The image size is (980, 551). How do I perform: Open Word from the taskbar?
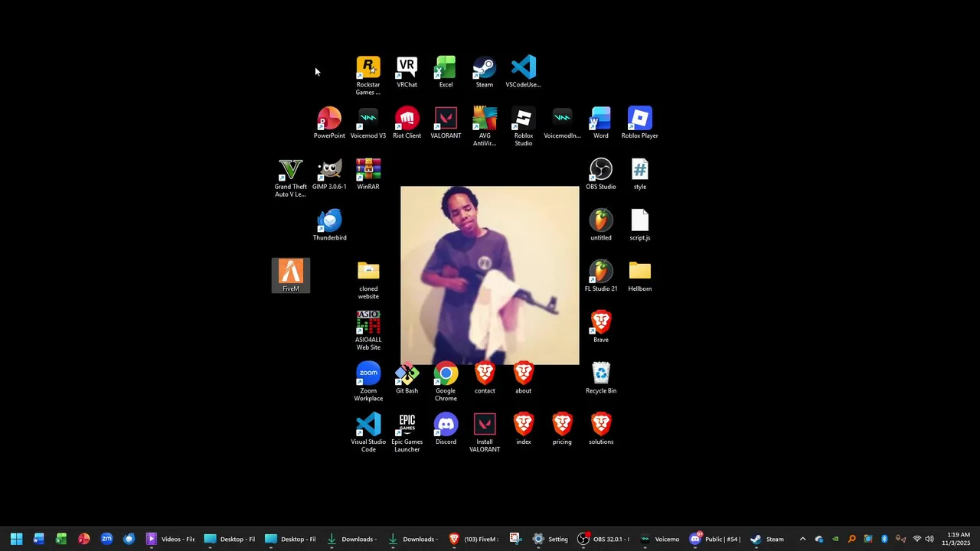click(x=39, y=539)
